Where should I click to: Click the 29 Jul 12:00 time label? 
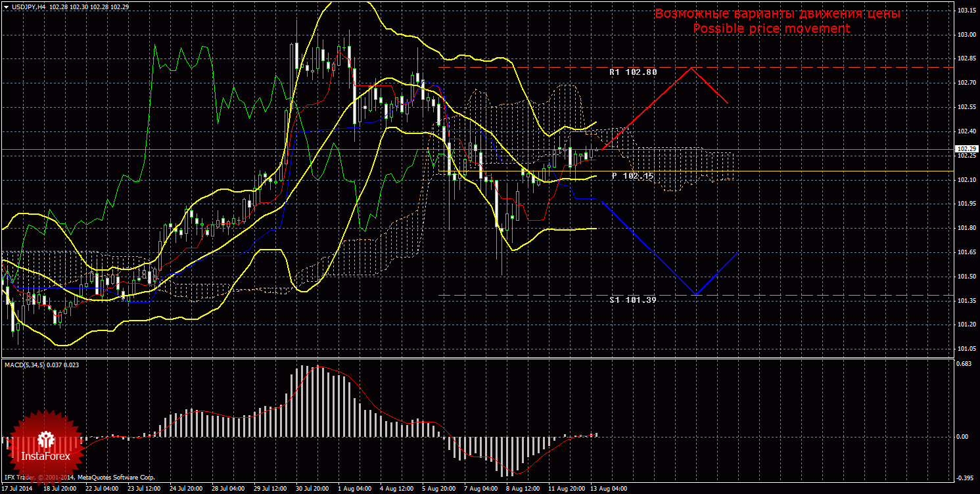[x=271, y=489]
